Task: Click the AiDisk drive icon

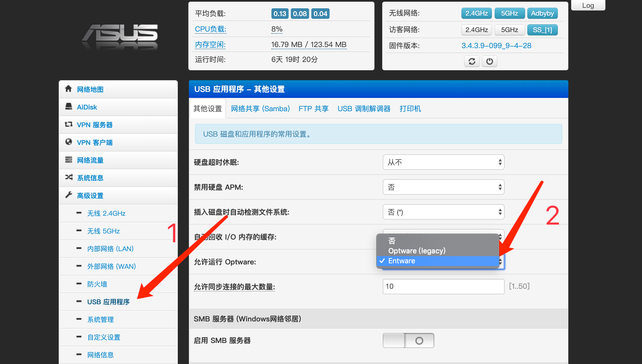Action: (68, 106)
